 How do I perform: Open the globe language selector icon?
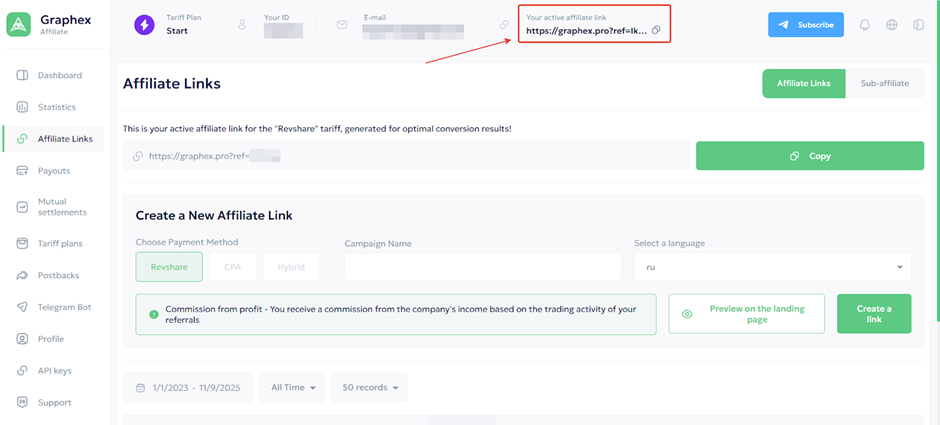[x=892, y=25]
